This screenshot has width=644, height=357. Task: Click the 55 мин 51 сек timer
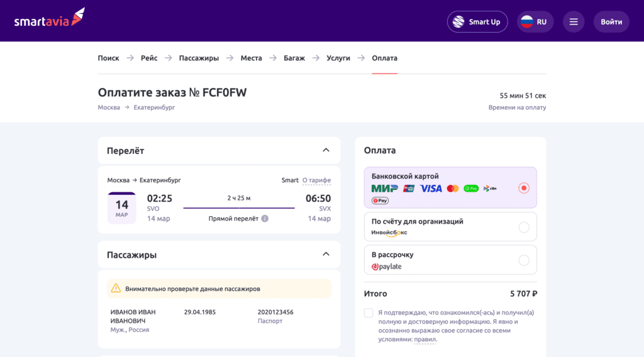click(x=523, y=96)
